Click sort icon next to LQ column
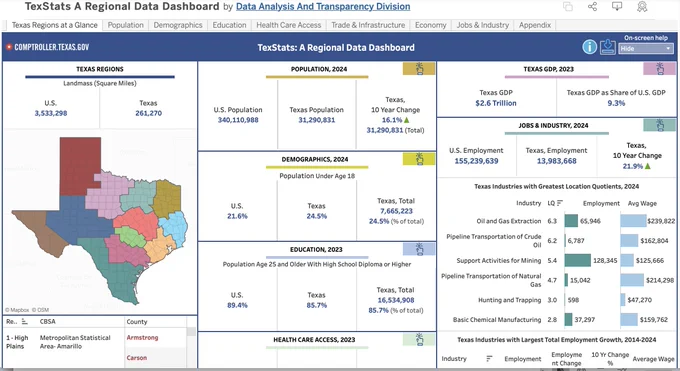Viewport: 680px width, 371px height. coord(560,203)
